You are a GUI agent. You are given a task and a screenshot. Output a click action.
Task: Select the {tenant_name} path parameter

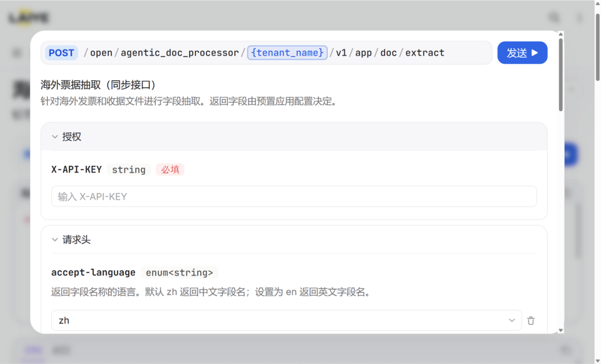tap(287, 52)
